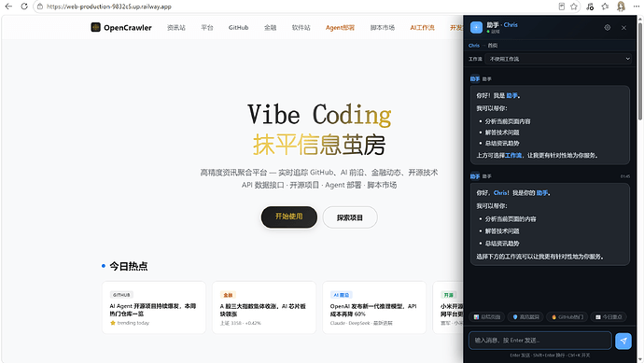Open the 资讯站 navigation item
This screenshot has height=363, width=644.
(176, 27)
